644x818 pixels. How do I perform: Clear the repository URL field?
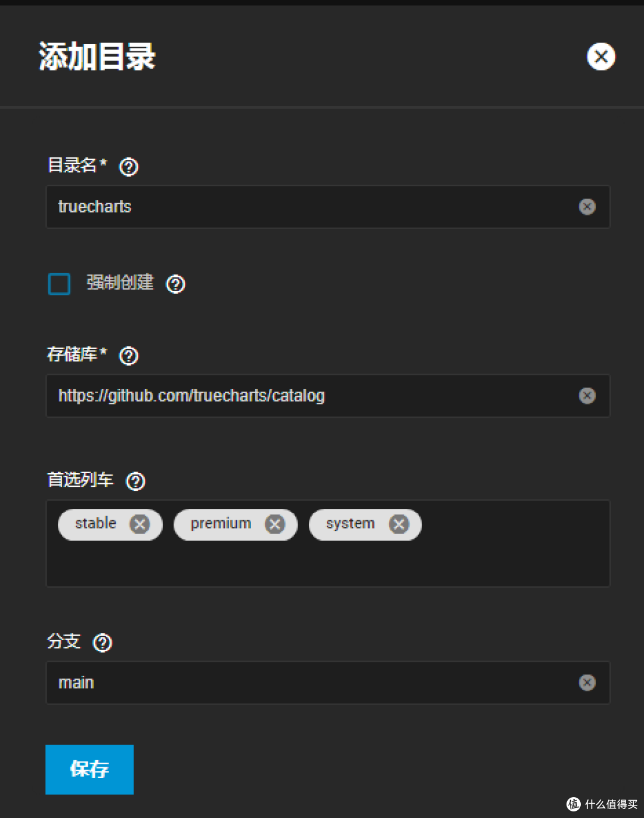pyautogui.click(x=587, y=396)
